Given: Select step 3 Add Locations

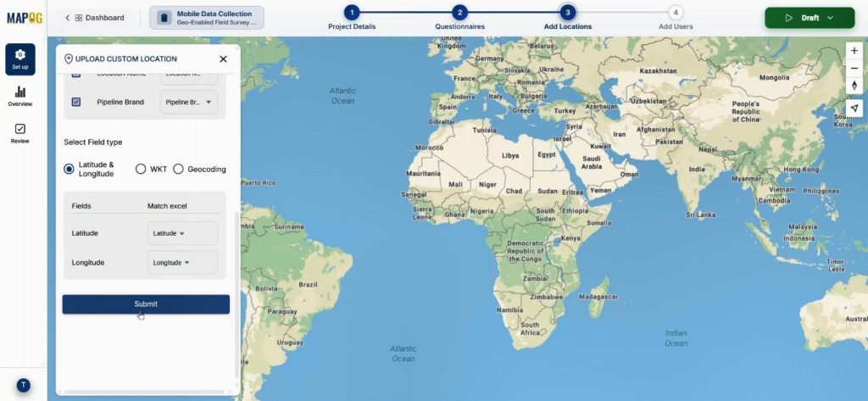Looking at the screenshot, I should point(567,18).
